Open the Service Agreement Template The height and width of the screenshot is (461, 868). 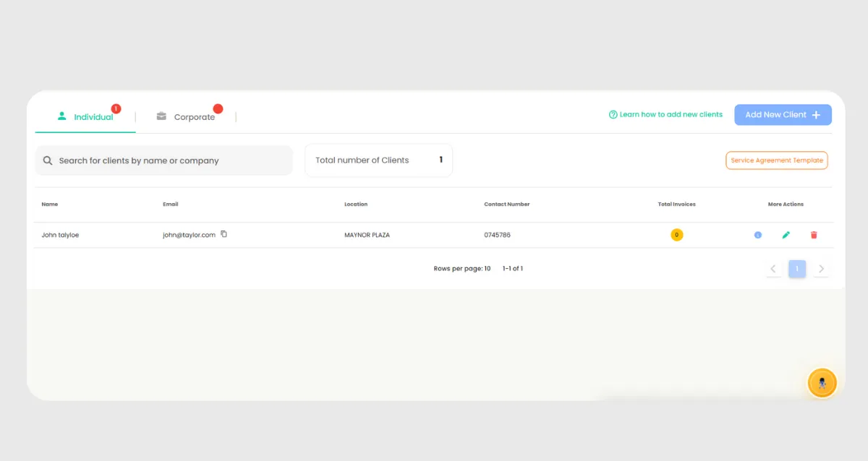pos(776,160)
